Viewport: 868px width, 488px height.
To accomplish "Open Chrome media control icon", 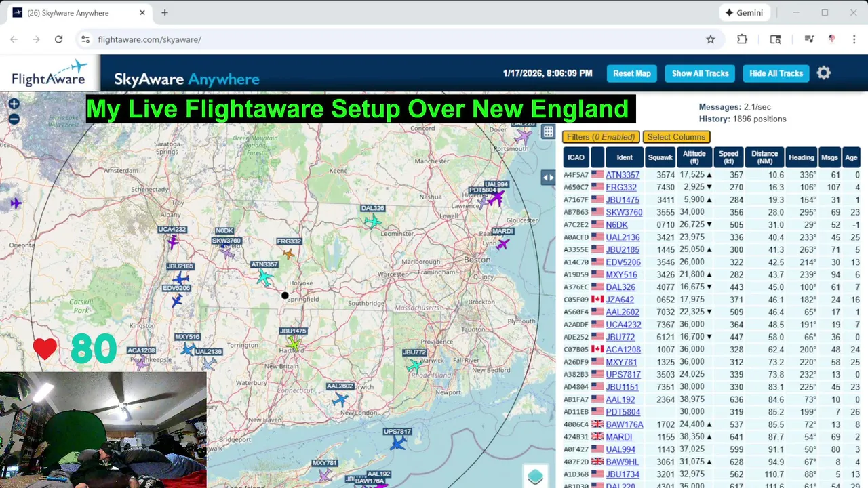I will [809, 39].
